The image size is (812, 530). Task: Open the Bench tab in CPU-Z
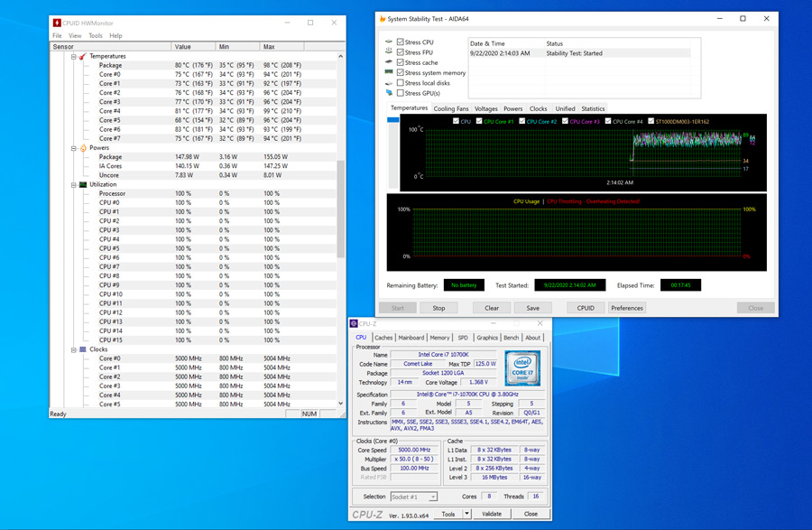click(512, 338)
